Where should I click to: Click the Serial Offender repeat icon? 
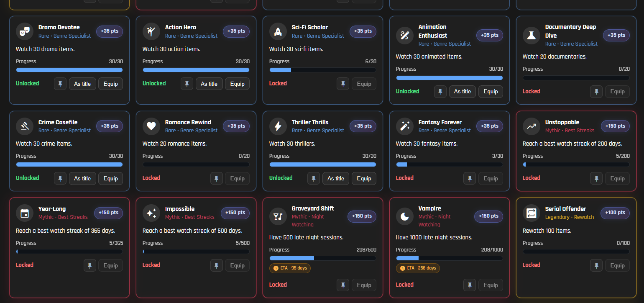pos(532,213)
